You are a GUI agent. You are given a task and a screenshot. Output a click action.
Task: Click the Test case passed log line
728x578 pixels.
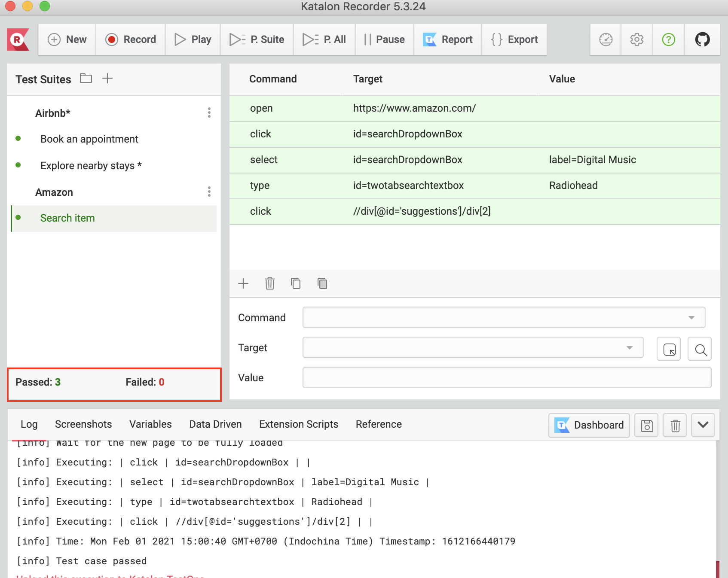(x=82, y=561)
